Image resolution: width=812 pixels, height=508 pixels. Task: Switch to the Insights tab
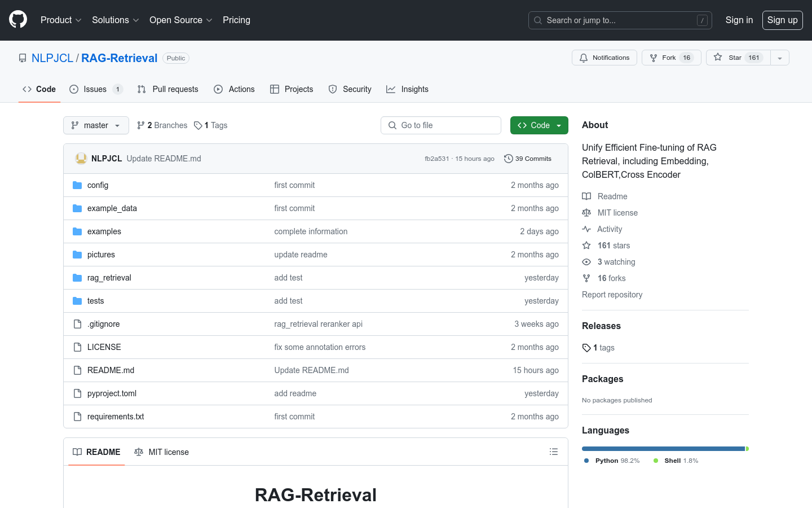click(x=407, y=89)
